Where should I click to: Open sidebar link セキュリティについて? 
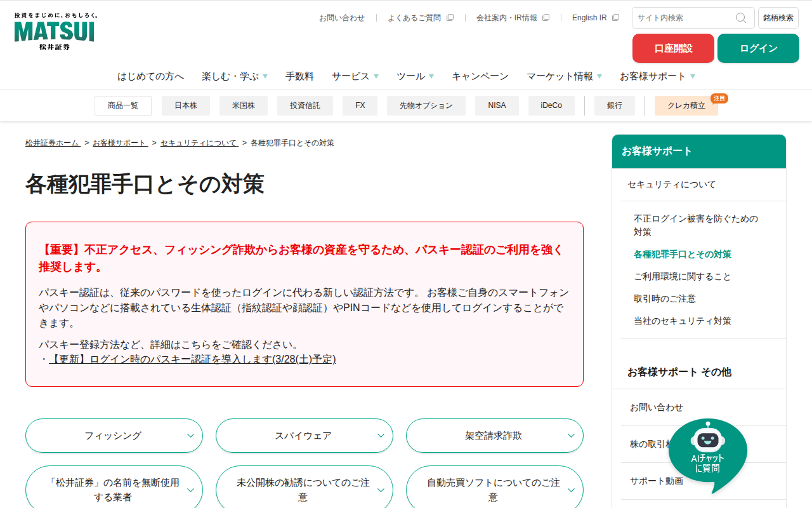672,185
